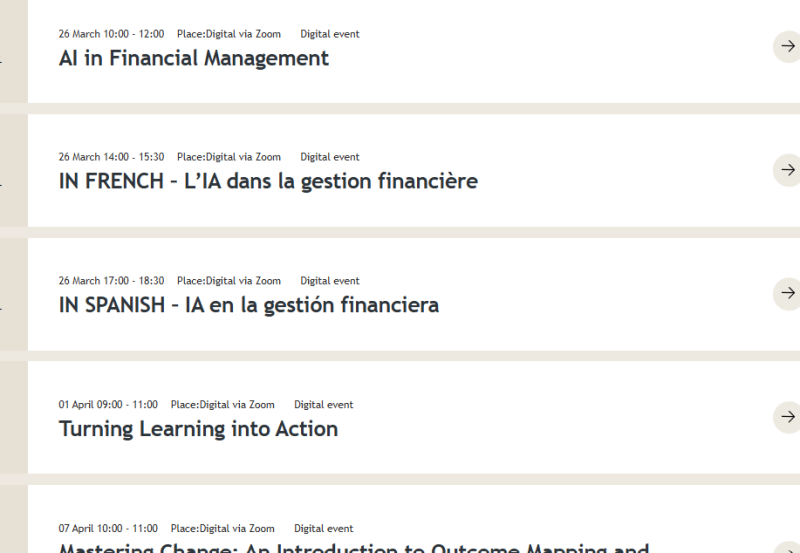The image size is (800, 553).
Task: Click Place: Digital via Zoom on the Turning Learning card
Action: click(x=223, y=405)
